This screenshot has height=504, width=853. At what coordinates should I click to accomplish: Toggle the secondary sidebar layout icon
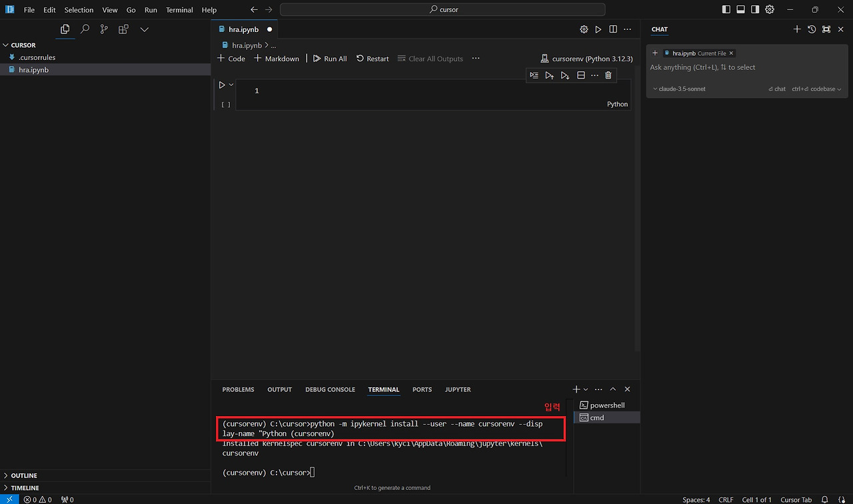click(x=755, y=10)
